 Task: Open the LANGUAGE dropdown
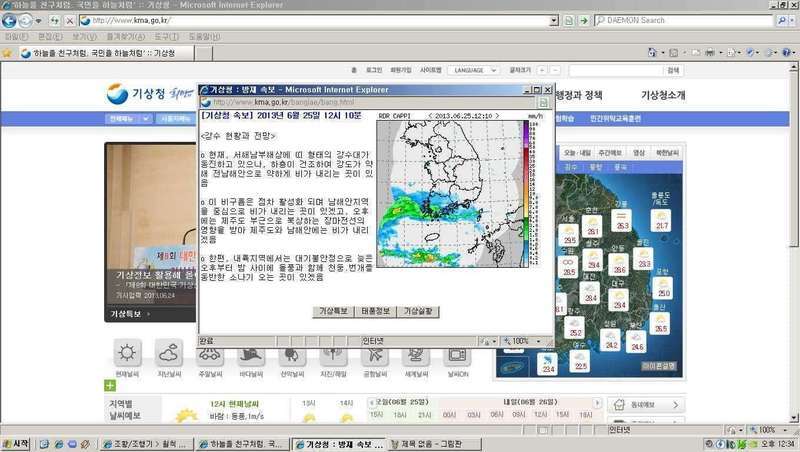473,70
